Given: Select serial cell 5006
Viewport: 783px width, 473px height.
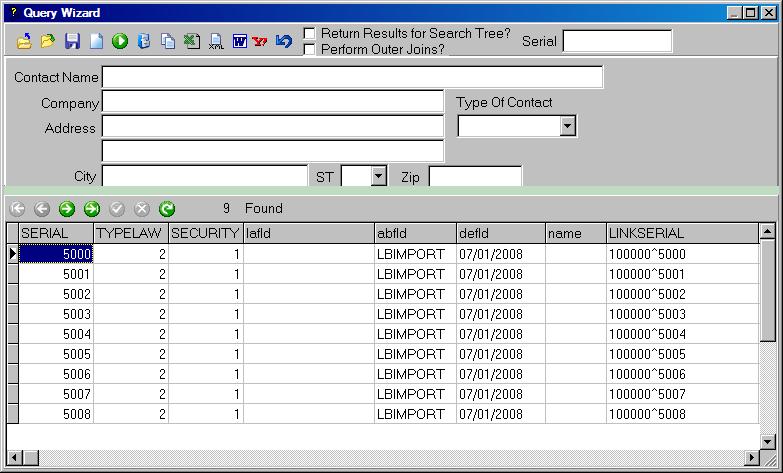Looking at the screenshot, I should pos(56,374).
